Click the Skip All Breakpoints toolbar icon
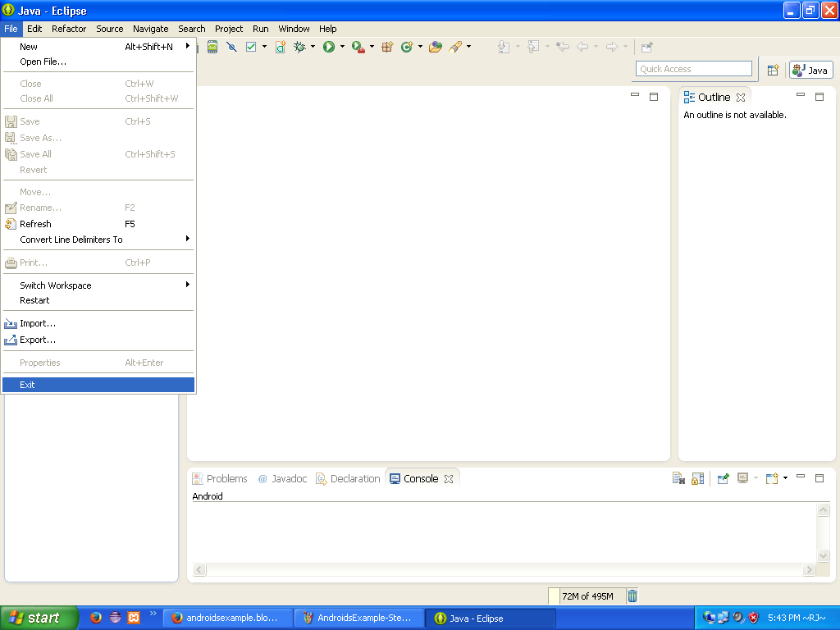 (231, 47)
